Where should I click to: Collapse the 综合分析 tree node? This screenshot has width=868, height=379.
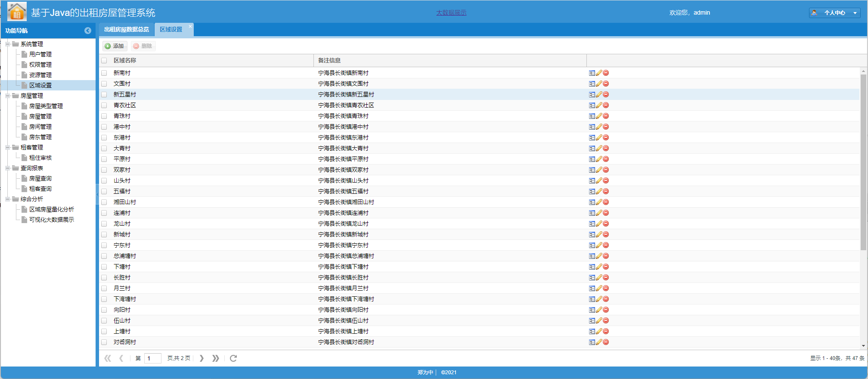(8, 199)
